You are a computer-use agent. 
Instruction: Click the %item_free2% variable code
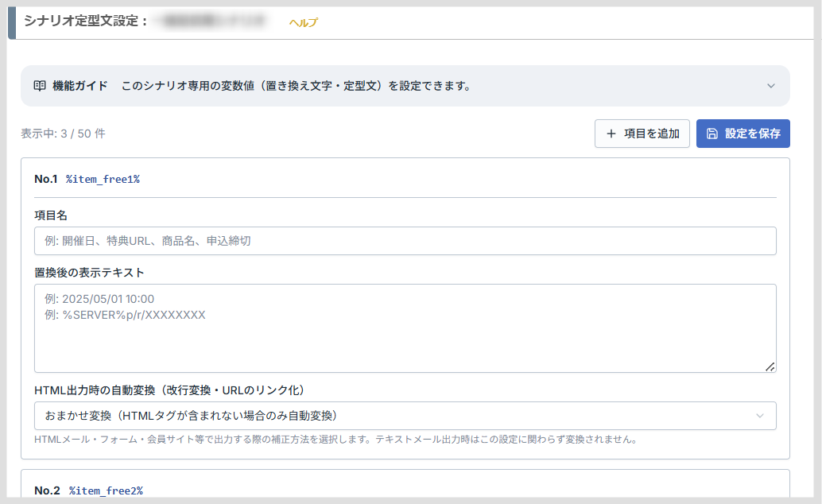[x=106, y=491]
